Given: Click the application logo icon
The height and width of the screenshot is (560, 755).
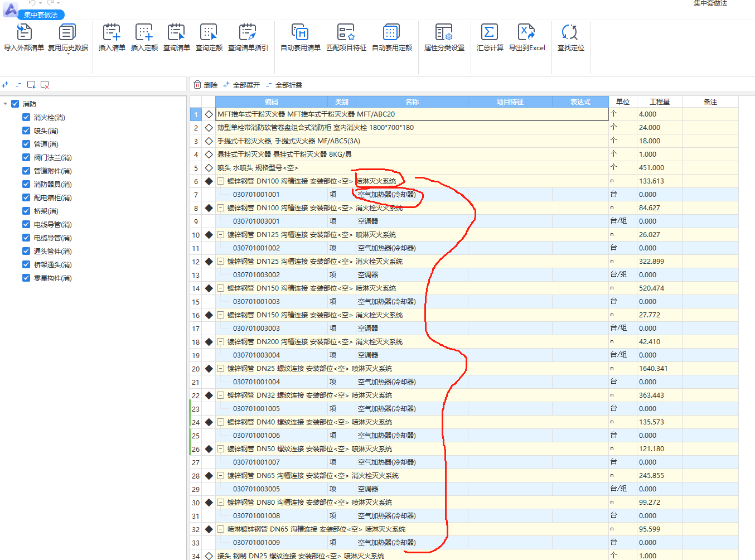Looking at the screenshot, I should 11,9.
